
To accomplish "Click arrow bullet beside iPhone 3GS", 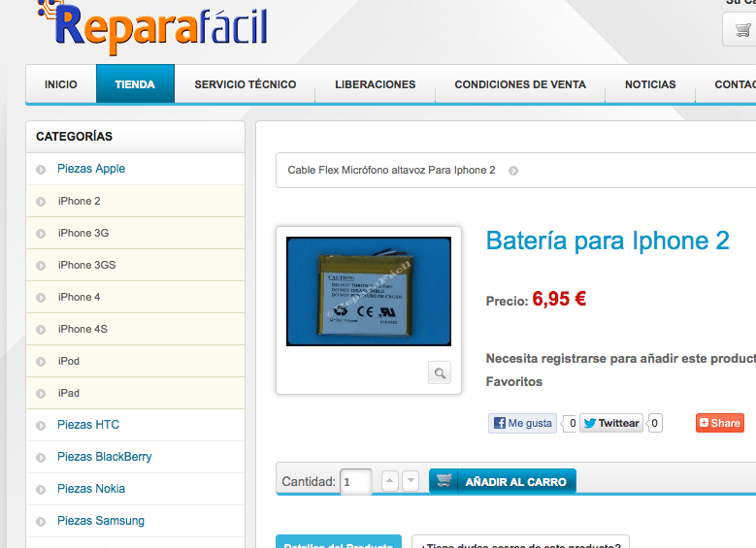I will tap(41, 266).
